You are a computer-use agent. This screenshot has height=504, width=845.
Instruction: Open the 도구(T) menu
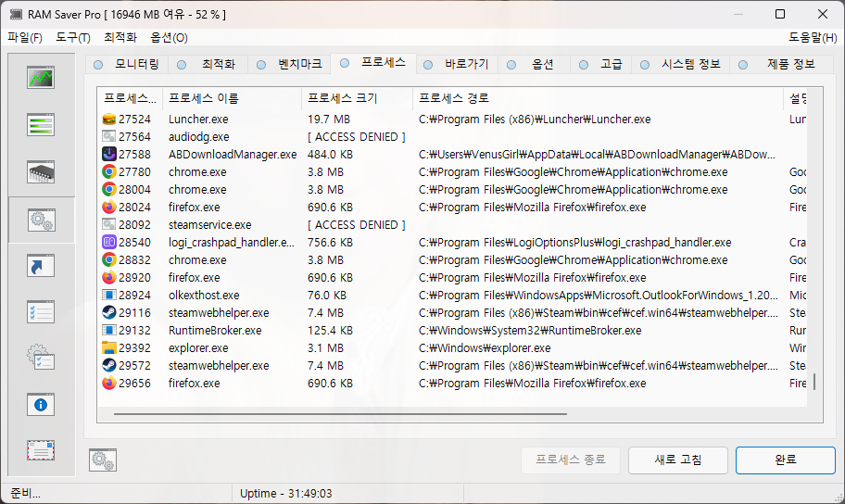73,38
